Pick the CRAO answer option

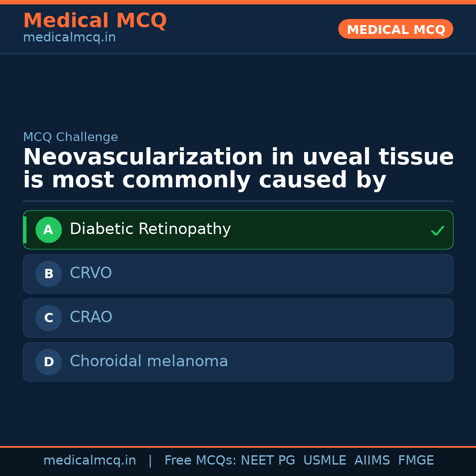(x=91, y=317)
